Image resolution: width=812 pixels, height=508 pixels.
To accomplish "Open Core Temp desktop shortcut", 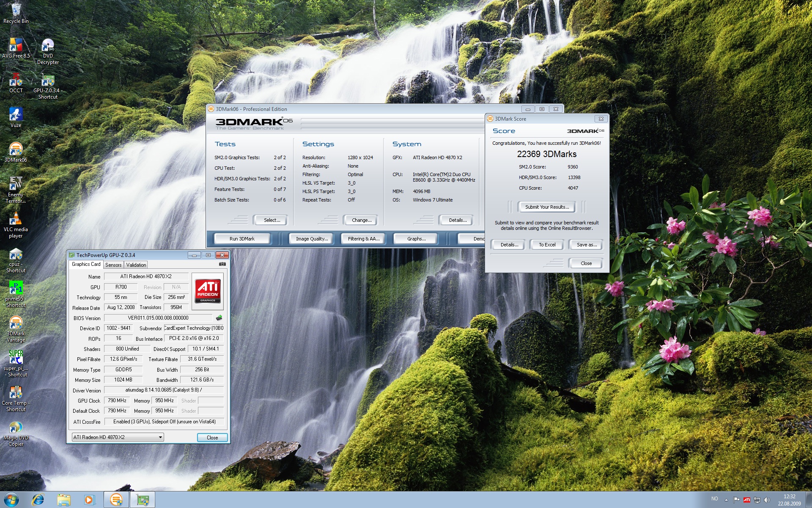I will (x=16, y=398).
